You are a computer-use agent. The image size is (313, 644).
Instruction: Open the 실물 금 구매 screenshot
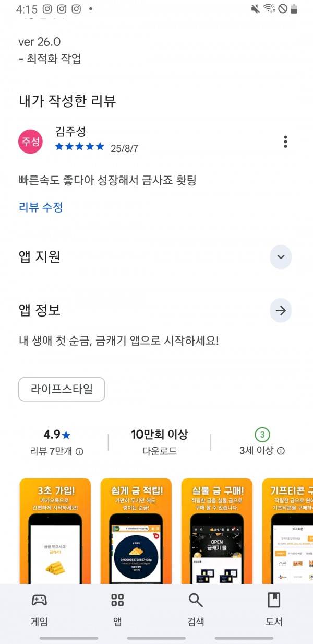point(216,531)
